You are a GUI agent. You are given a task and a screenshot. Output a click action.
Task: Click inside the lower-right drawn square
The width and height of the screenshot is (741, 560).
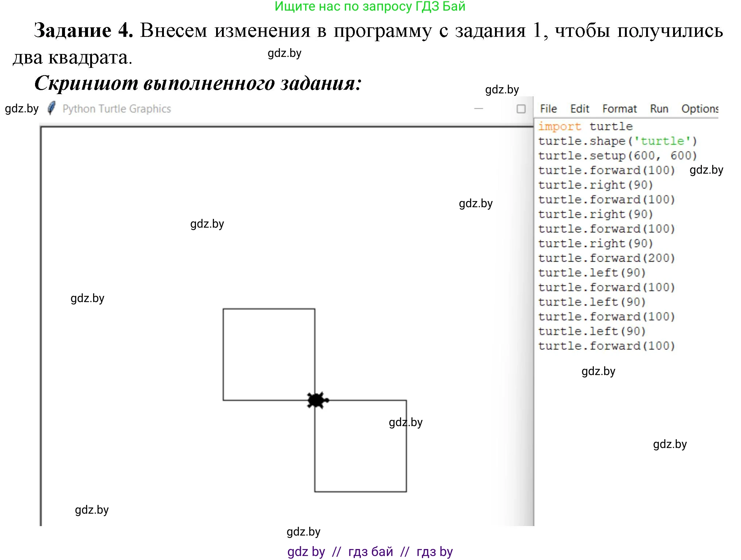click(360, 446)
